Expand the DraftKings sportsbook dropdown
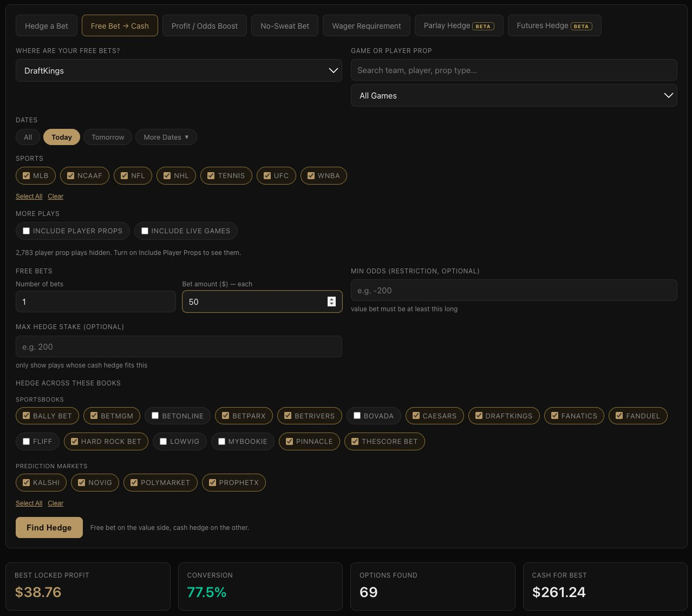This screenshot has width=692, height=616. coord(179,70)
